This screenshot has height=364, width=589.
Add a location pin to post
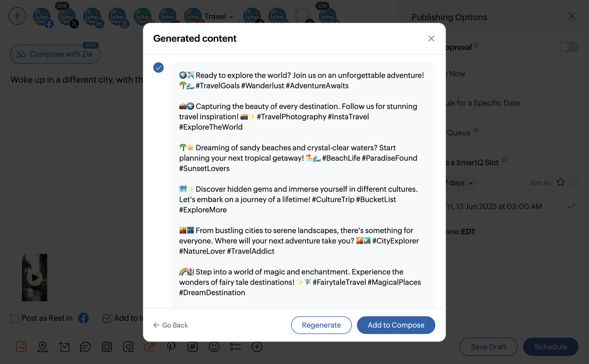(43, 347)
